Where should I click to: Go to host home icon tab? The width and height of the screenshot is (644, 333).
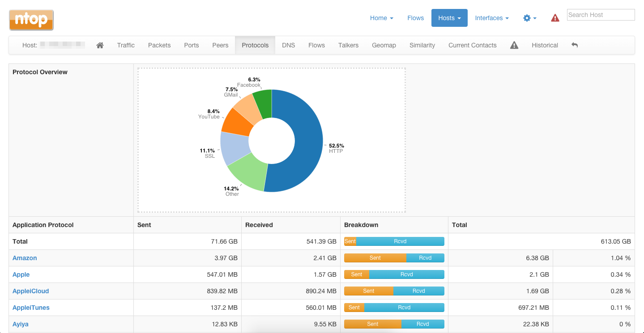coord(100,45)
